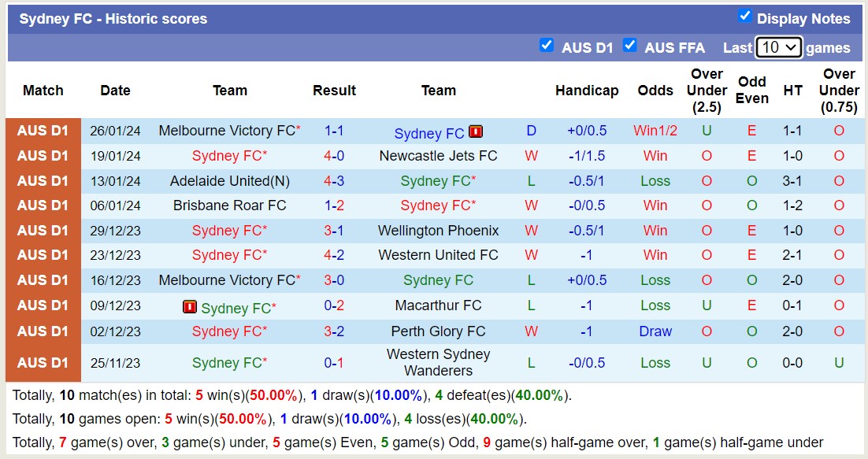Click the AUS D1 badge for the Western United match
Image resolution: width=868 pixels, height=459 pixels.
click(x=43, y=255)
